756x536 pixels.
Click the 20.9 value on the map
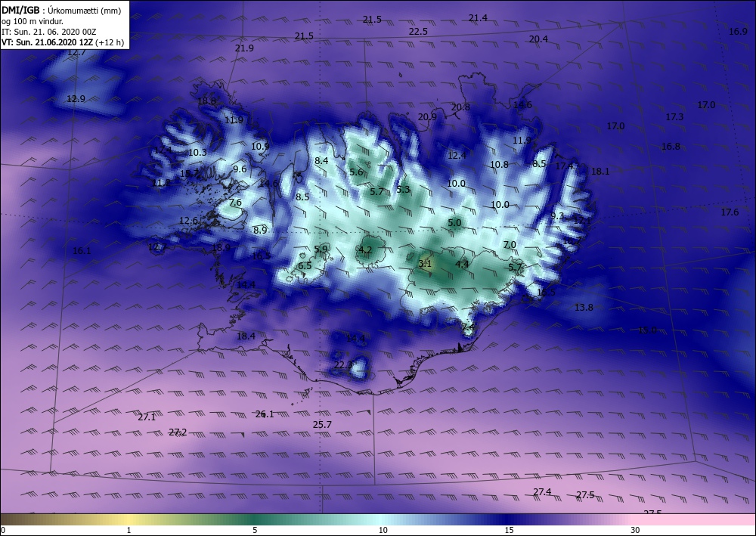[x=427, y=116]
